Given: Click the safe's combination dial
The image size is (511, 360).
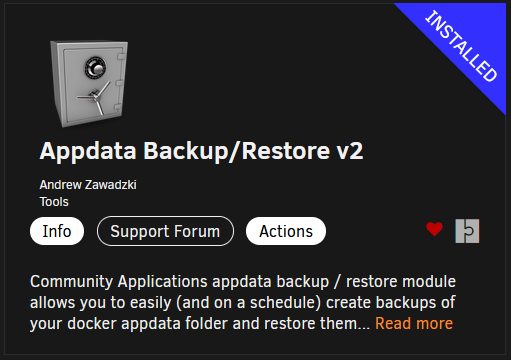Looking at the screenshot, I should click(95, 68).
